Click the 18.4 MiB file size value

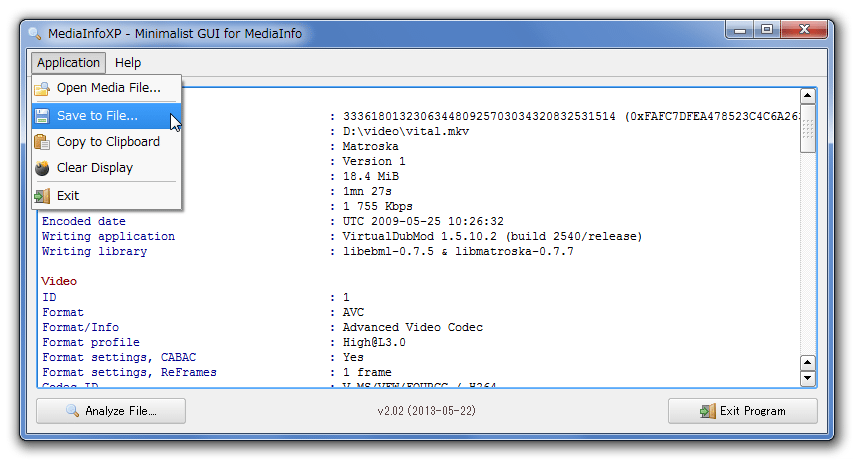[x=371, y=177]
